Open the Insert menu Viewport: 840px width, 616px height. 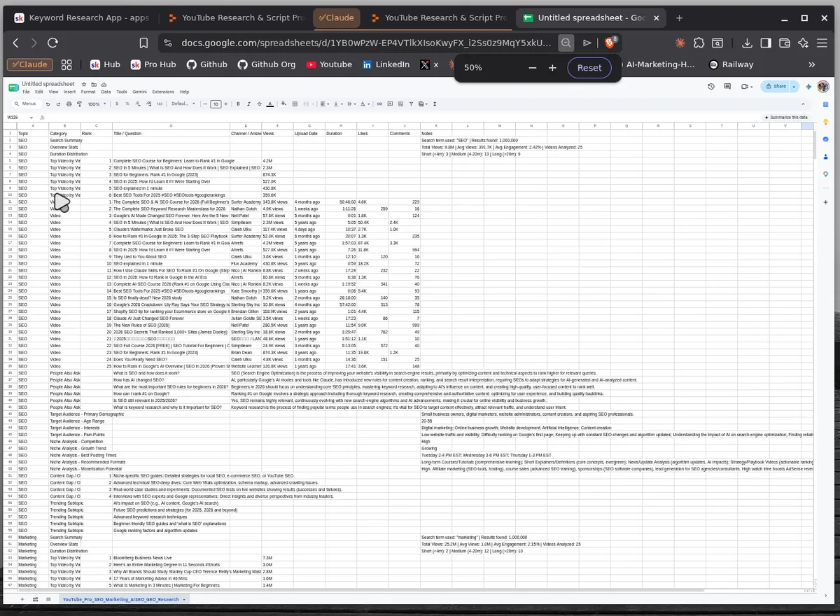pyautogui.click(x=69, y=92)
